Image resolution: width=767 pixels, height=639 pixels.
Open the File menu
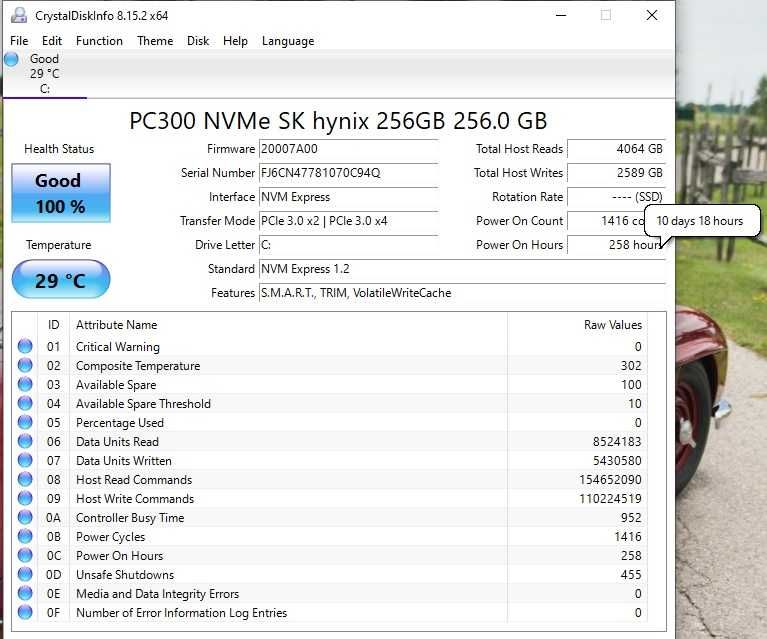pyautogui.click(x=19, y=41)
